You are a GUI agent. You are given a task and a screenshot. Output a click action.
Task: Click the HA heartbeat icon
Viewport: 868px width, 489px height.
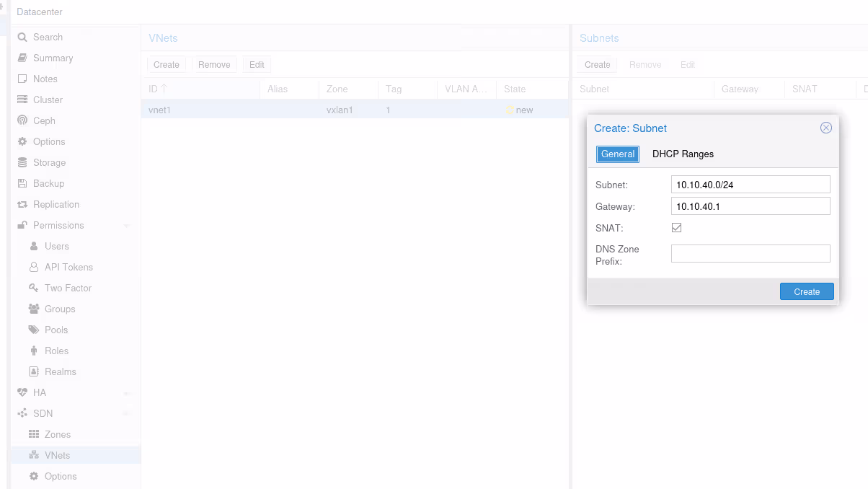pos(22,392)
